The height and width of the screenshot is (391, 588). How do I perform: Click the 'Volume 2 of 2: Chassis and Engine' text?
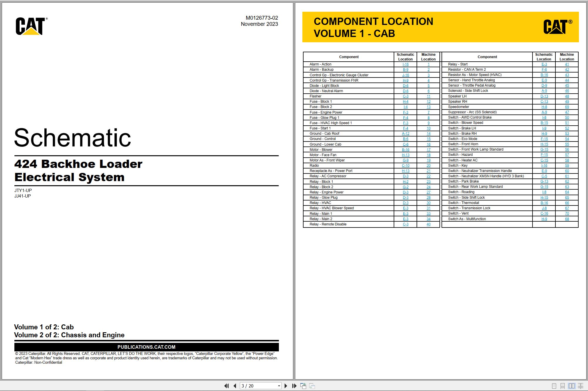coord(69,335)
